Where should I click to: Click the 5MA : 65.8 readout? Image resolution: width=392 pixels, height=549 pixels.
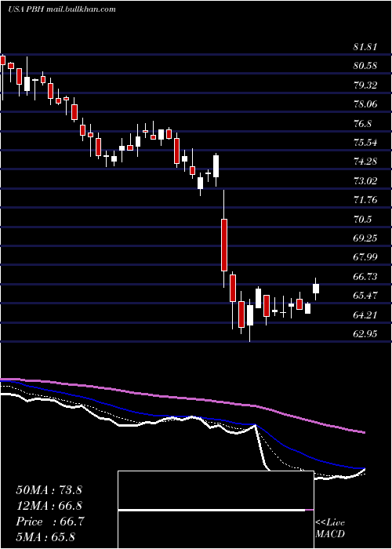(45, 537)
